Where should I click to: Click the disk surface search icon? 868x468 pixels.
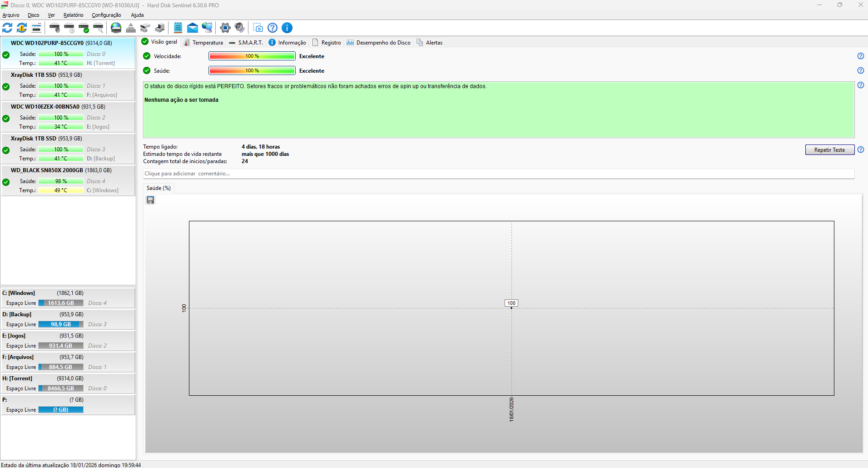98,28
